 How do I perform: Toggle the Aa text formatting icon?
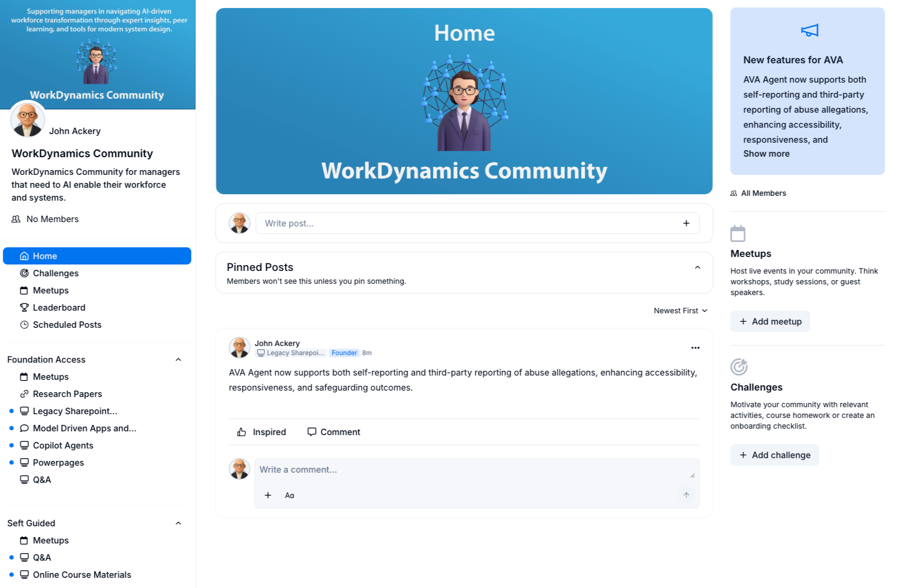point(290,495)
